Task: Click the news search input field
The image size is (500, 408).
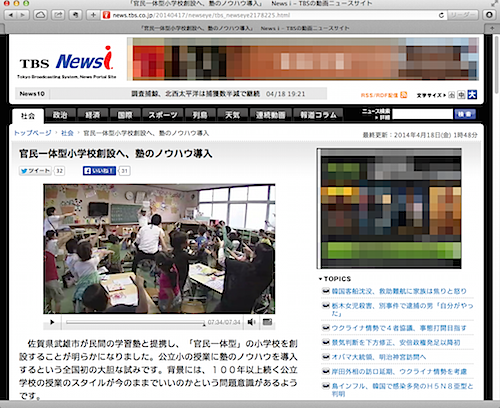Action: pos(422,114)
